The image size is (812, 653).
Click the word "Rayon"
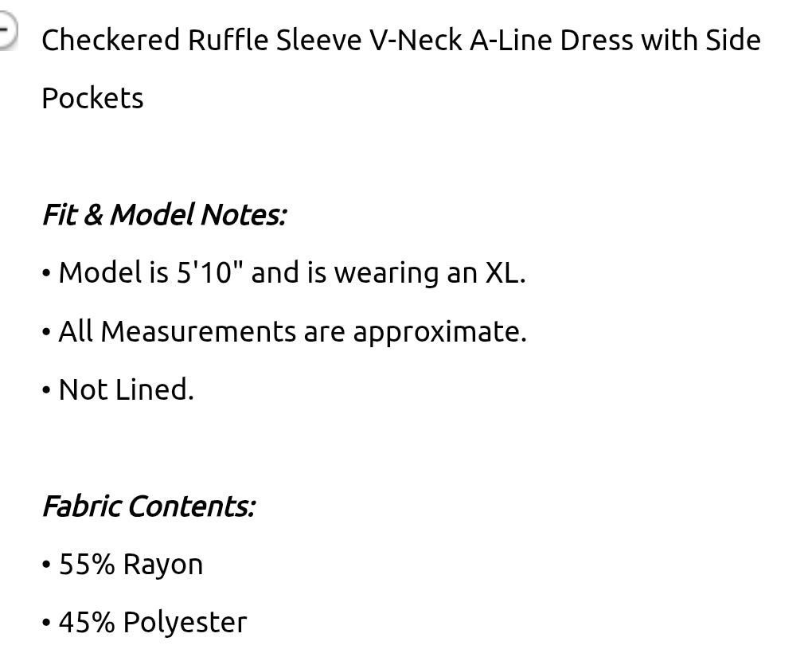163,565
